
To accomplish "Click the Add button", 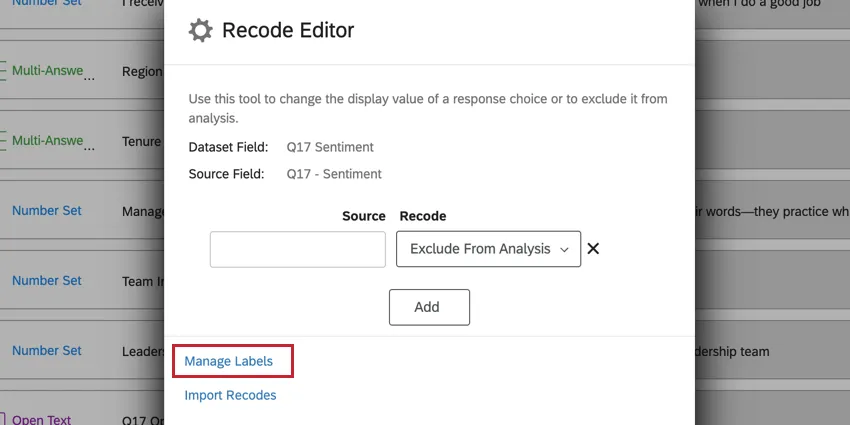I will tap(429, 307).
